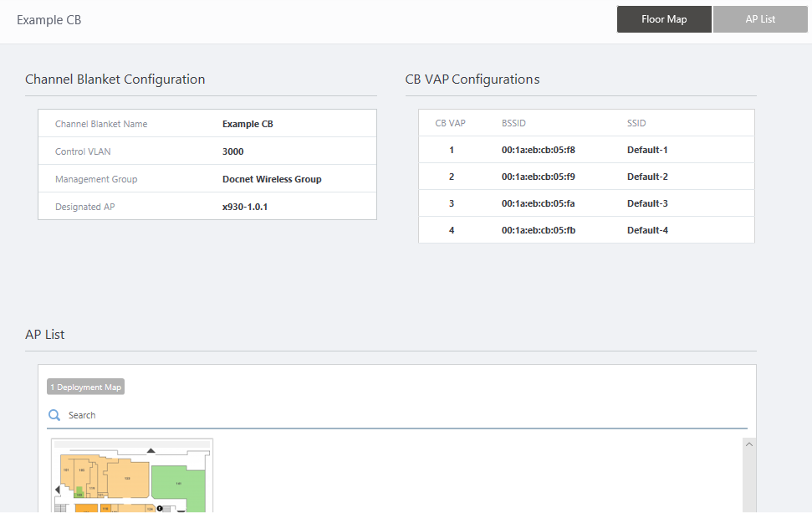Click BSSID 00:1a:eb:cb:05:fa
This screenshot has height=513, width=812.
click(x=538, y=203)
